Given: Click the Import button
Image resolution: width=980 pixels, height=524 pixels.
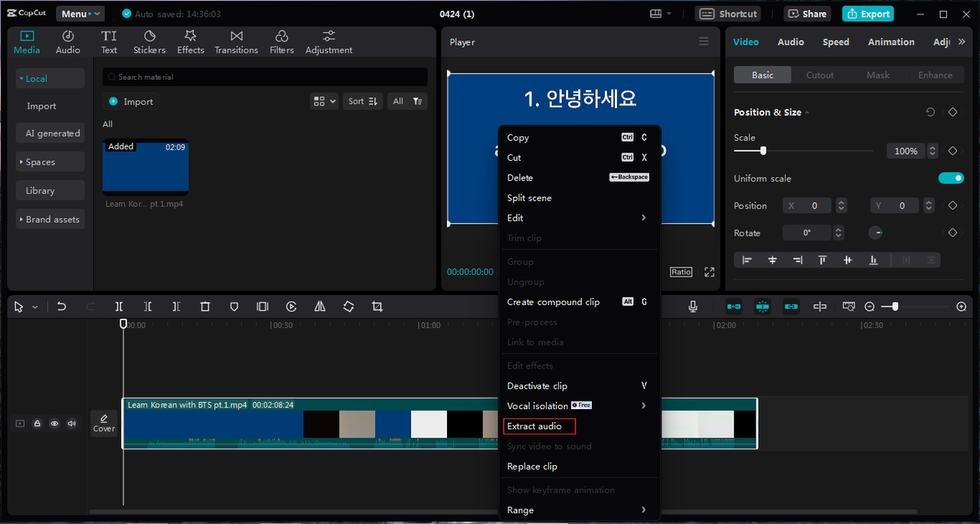Looking at the screenshot, I should (131, 101).
